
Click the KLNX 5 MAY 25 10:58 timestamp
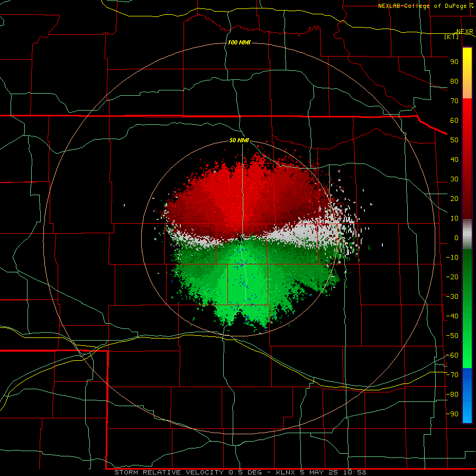click(321, 472)
